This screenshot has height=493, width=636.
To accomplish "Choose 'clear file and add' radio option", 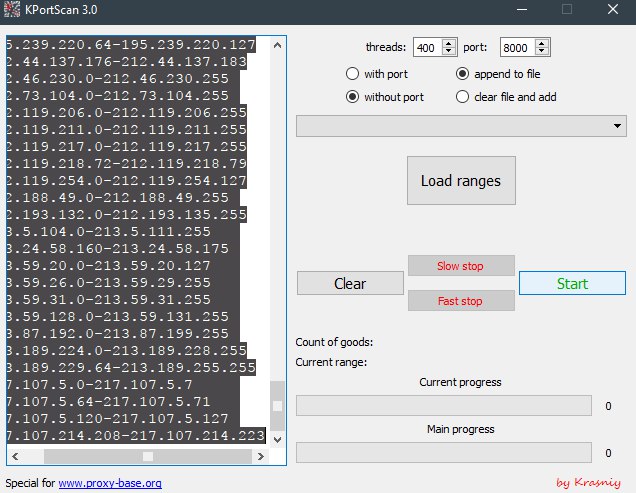I will point(463,97).
